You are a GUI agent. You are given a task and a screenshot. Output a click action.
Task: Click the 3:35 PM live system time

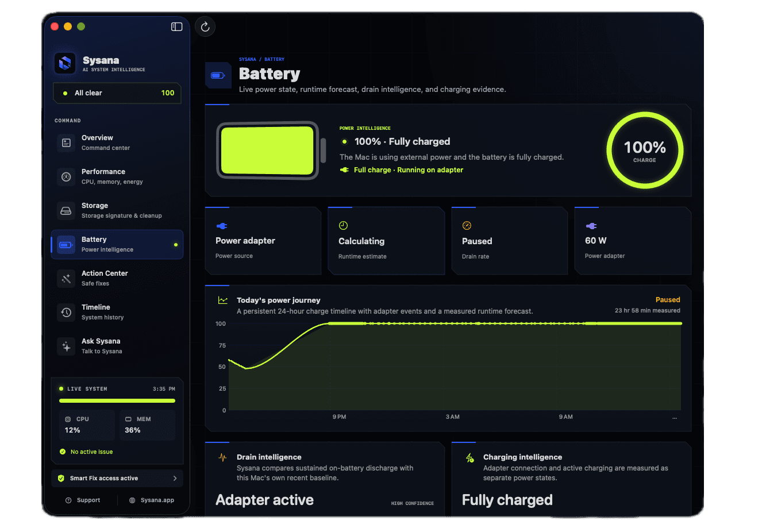click(164, 389)
